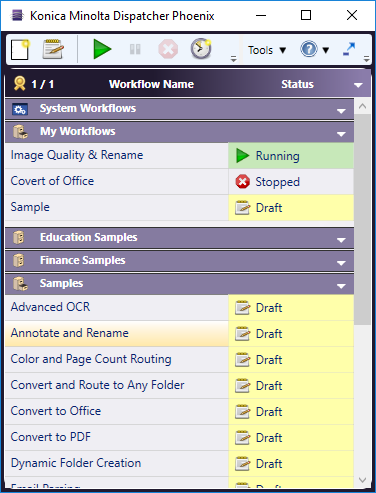Select the Convert to PDF workflow
This screenshot has height=493, width=376.
pos(117,437)
